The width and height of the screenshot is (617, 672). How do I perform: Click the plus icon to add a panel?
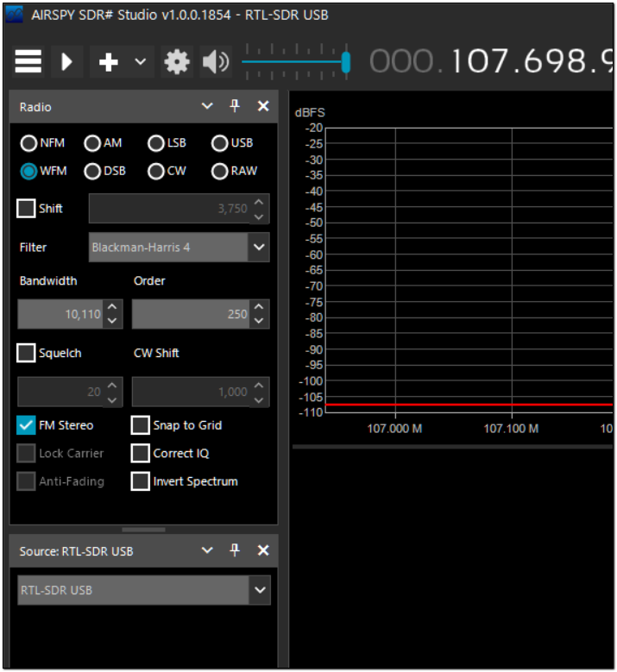pyautogui.click(x=109, y=62)
